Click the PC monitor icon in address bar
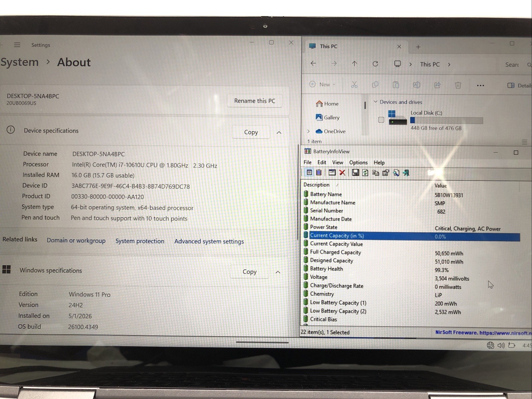This screenshot has width=532, height=399. pos(397,64)
